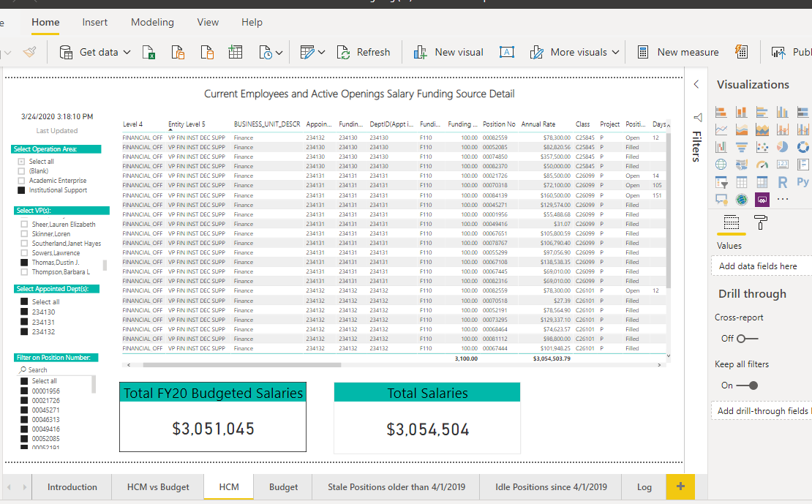Click the Format painter brush icon
812x504 pixels.
point(29,52)
